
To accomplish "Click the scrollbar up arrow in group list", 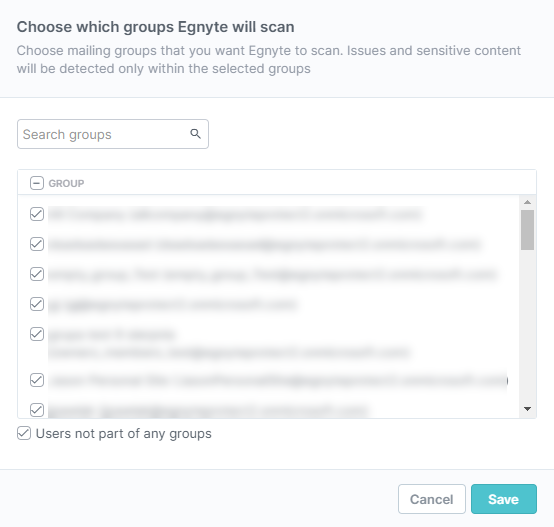I will click(x=528, y=202).
